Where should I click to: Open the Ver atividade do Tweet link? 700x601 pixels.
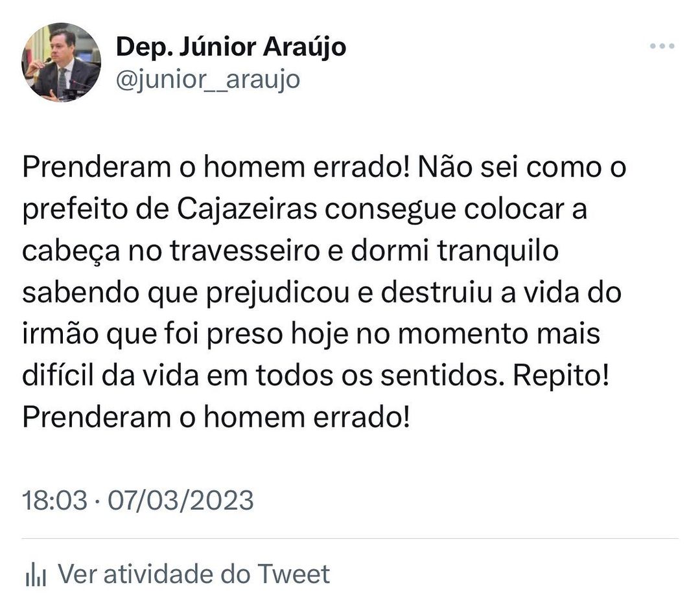click(194, 574)
